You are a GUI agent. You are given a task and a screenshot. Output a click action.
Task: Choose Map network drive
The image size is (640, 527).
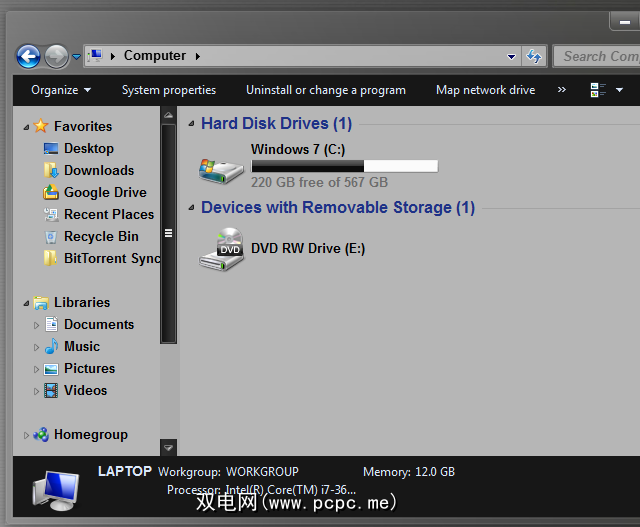tap(485, 90)
